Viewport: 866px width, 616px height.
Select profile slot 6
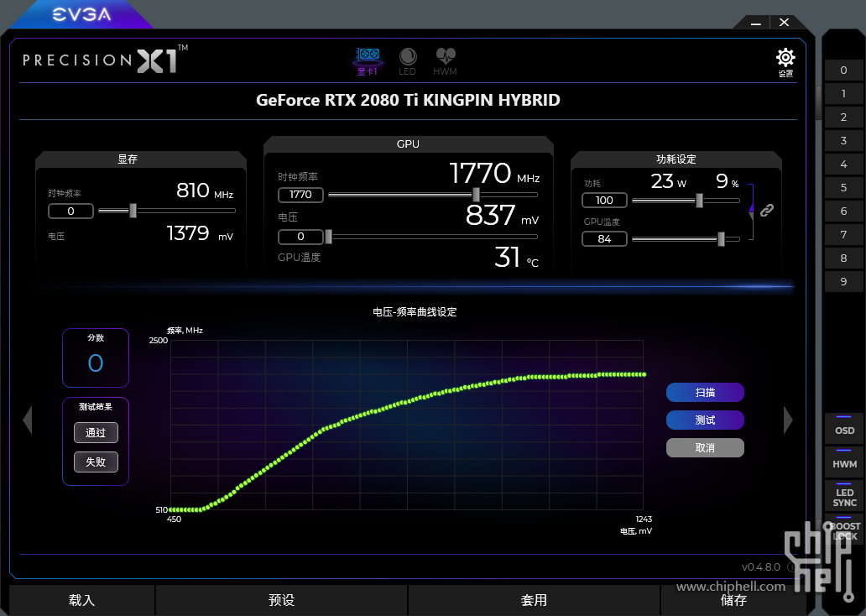(843, 211)
